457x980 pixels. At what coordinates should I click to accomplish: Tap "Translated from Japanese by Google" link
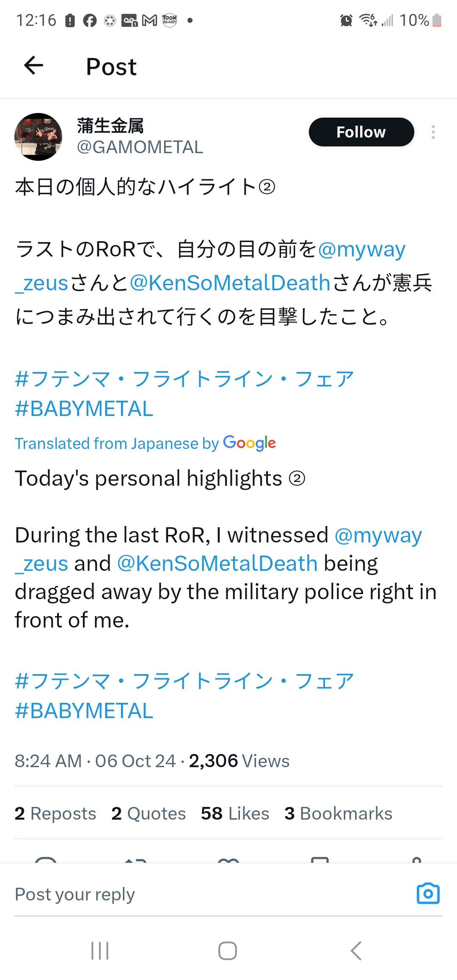point(145,443)
